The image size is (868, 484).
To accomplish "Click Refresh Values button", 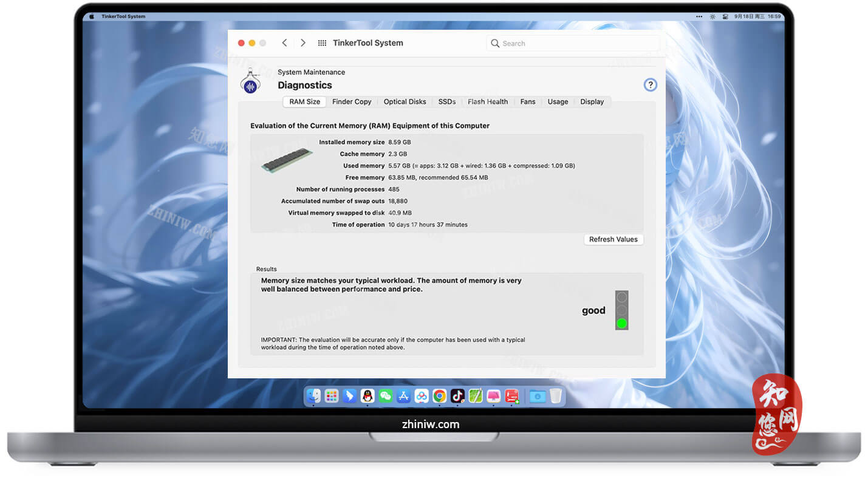I will point(613,239).
